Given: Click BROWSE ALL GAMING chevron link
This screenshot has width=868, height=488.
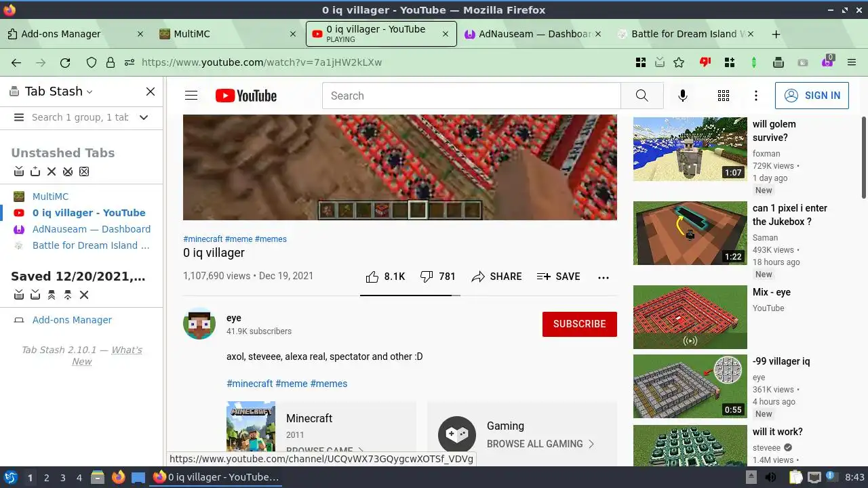Looking at the screenshot, I should 541,444.
